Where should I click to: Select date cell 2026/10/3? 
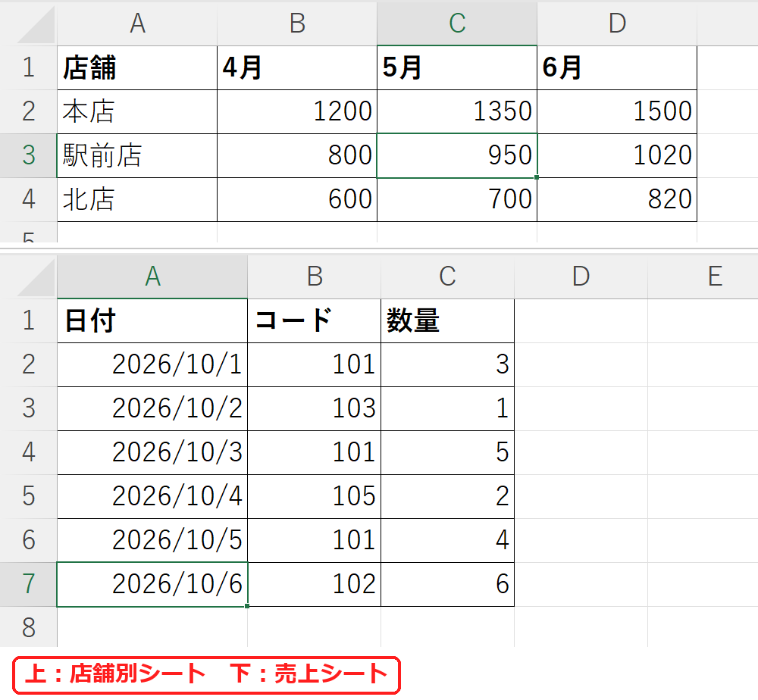click(x=152, y=453)
